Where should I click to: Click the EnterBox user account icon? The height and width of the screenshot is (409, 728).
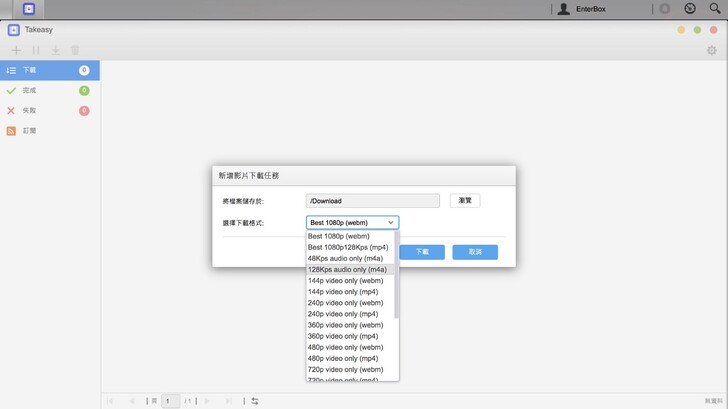pos(564,9)
